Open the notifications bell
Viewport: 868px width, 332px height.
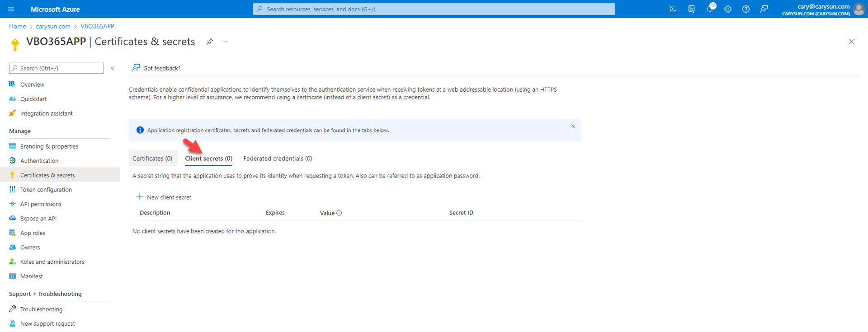pyautogui.click(x=710, y=9)
